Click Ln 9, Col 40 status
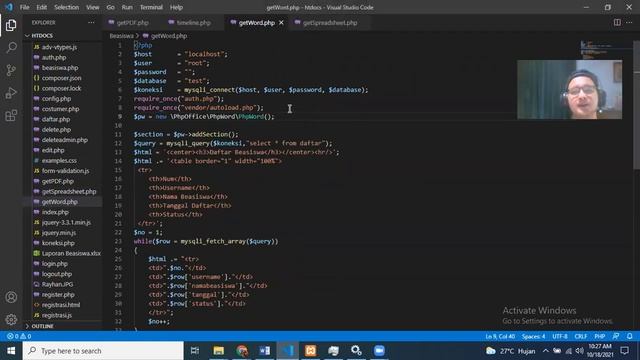Screen dimensions: 640x360 click(500, 336)
